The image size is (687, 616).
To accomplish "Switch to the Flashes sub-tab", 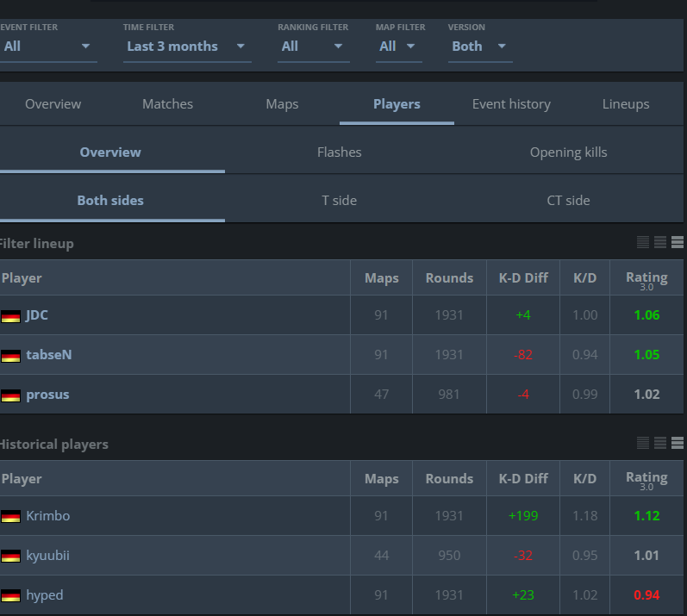I will coord(340,152).
